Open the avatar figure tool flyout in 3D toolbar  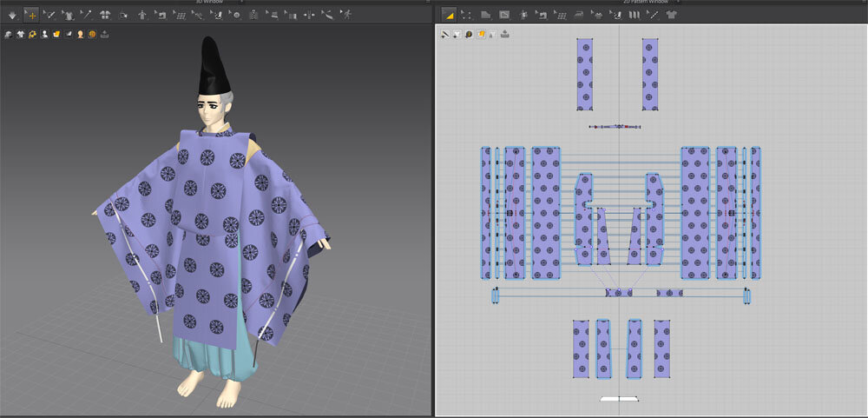[x=141, y=15]
